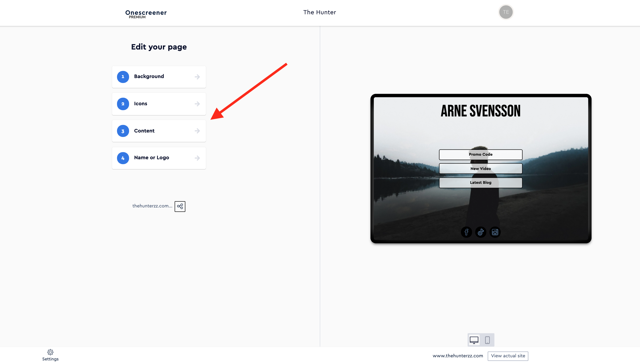Expand Name or Logo arrow
This screenshot has height=364, width=640.
[x=197, y=158]
